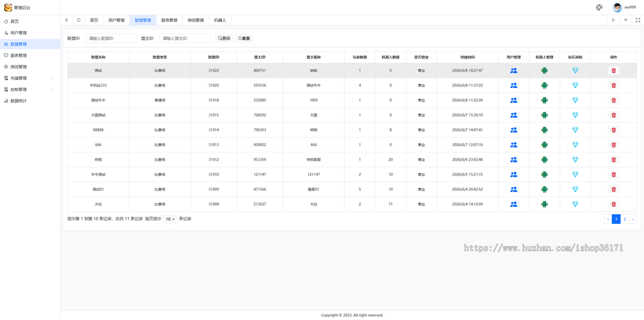This screenshot has width=644, height=320.
Task: Toggle fullscreen using the header expand icon
Action: pyautogui.click(x=638, y=20)
